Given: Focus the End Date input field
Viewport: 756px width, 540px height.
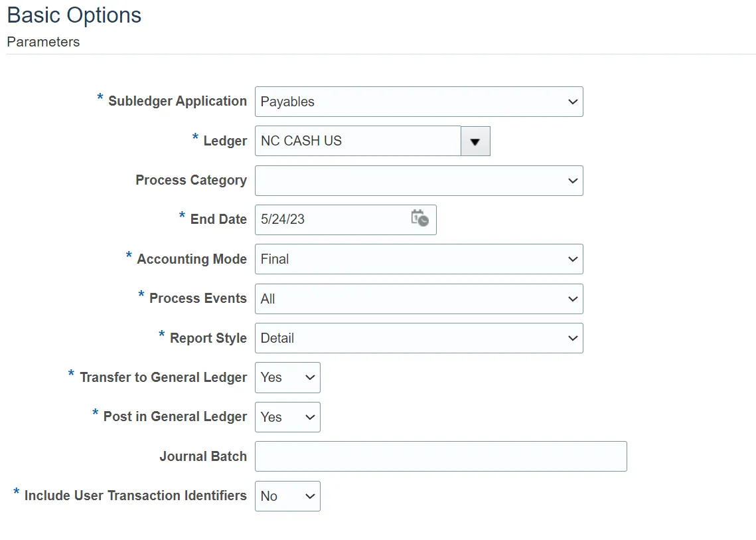Looking at the screenshot, I should 329,220.
